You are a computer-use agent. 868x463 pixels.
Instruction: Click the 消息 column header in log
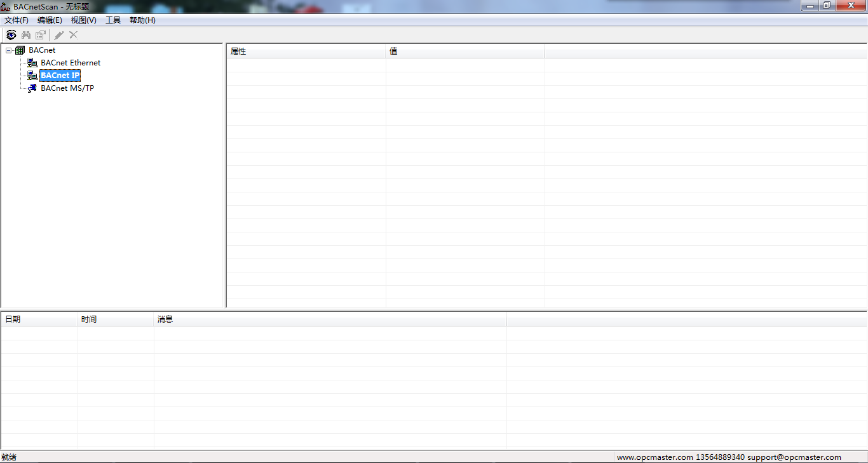329,319
